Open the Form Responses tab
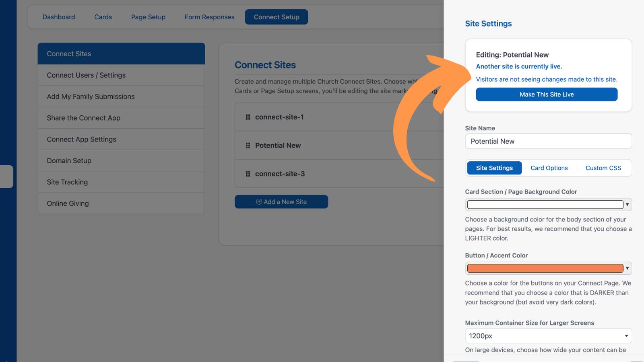This screenshot has width=644, height=362. pos(209,17)
